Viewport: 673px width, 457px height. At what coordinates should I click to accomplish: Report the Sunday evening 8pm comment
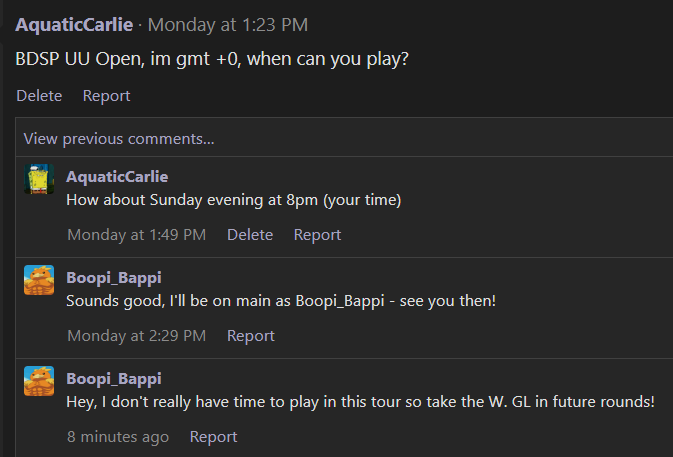point(317,235)
